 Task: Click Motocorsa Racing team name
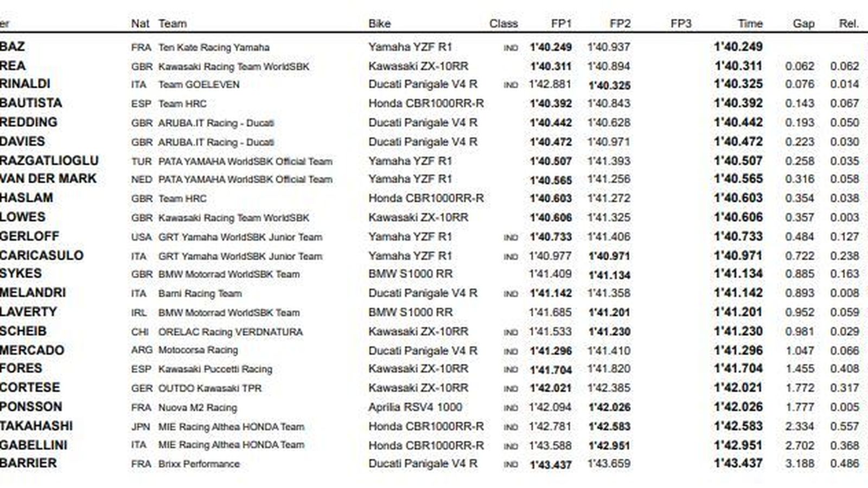click(x=198, y=350)
